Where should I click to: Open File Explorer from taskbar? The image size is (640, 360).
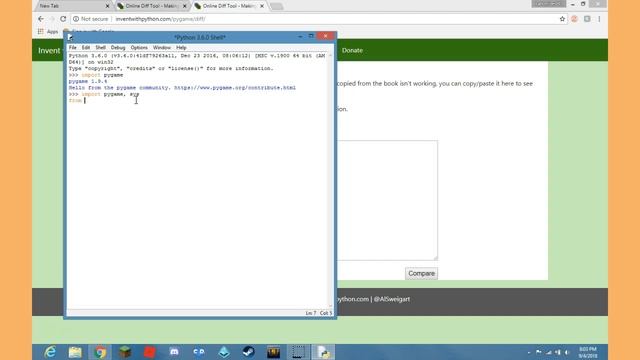pyautogui.click(x=75, y=352)
